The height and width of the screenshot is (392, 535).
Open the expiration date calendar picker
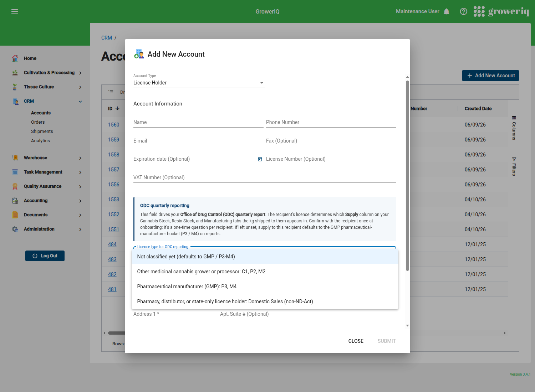click(260, 159)
